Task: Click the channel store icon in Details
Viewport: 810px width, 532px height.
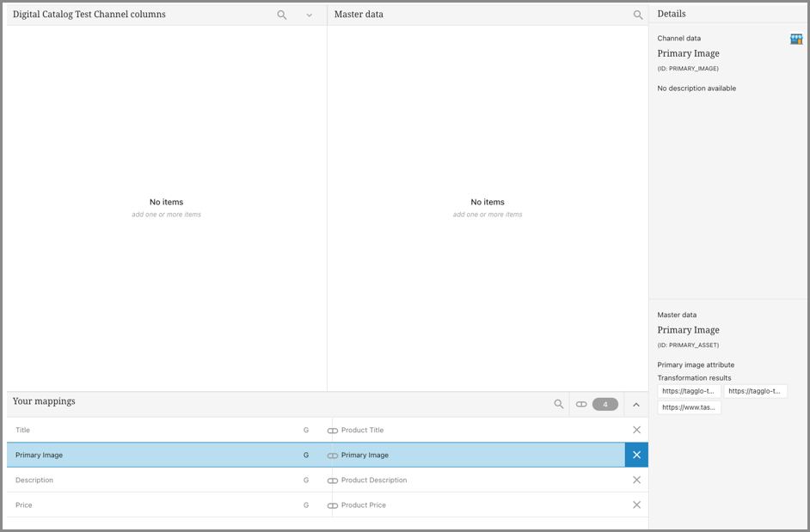Action: point(796,40)
